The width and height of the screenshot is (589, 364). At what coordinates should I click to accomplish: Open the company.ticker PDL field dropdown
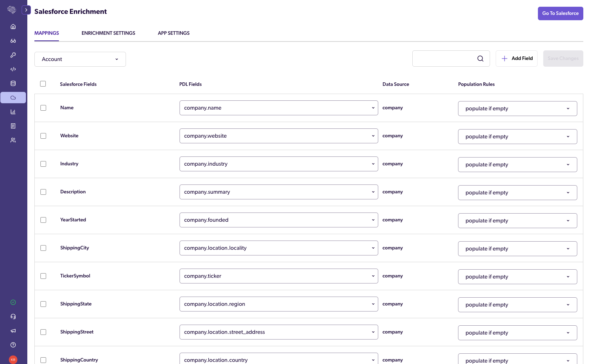279,276
